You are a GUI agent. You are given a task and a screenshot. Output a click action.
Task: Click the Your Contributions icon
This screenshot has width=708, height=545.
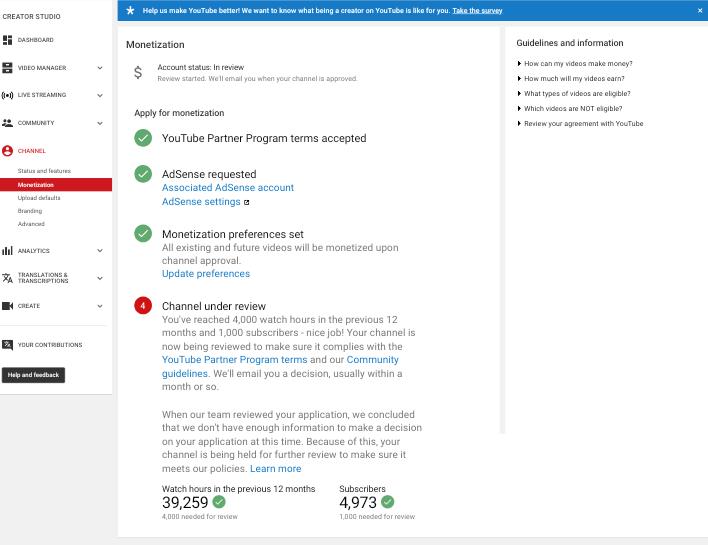7,345
